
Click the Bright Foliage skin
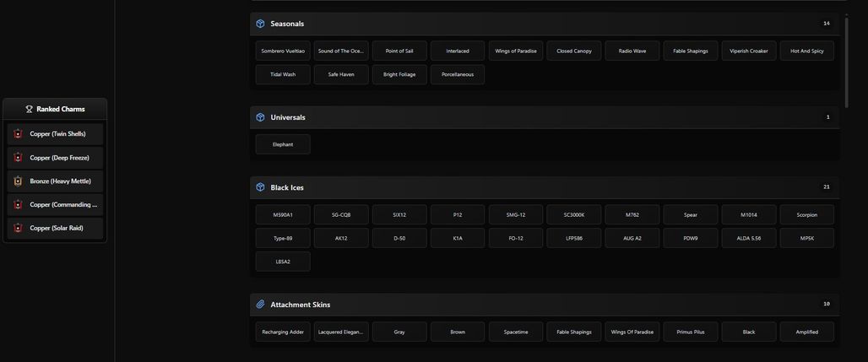click(399, 75)
